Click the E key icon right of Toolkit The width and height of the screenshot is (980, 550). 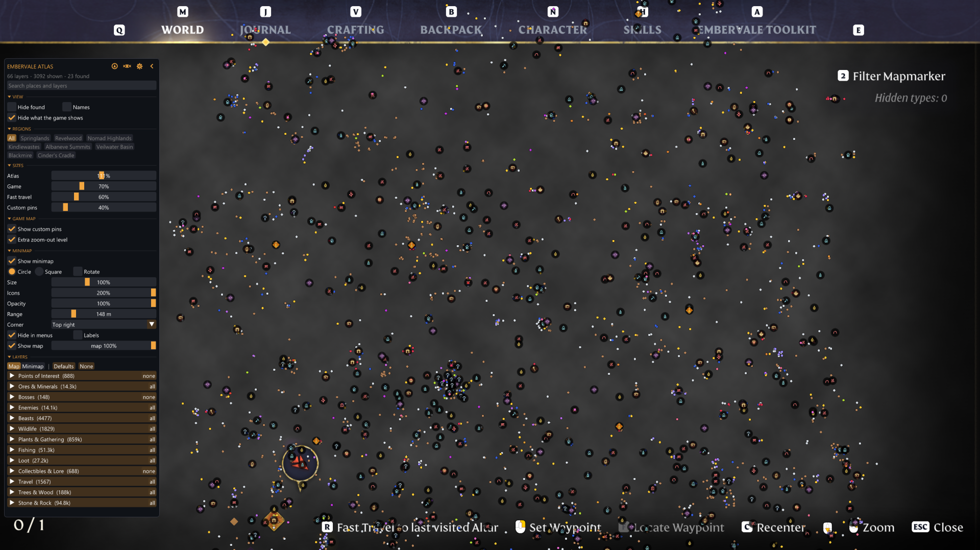859,30
